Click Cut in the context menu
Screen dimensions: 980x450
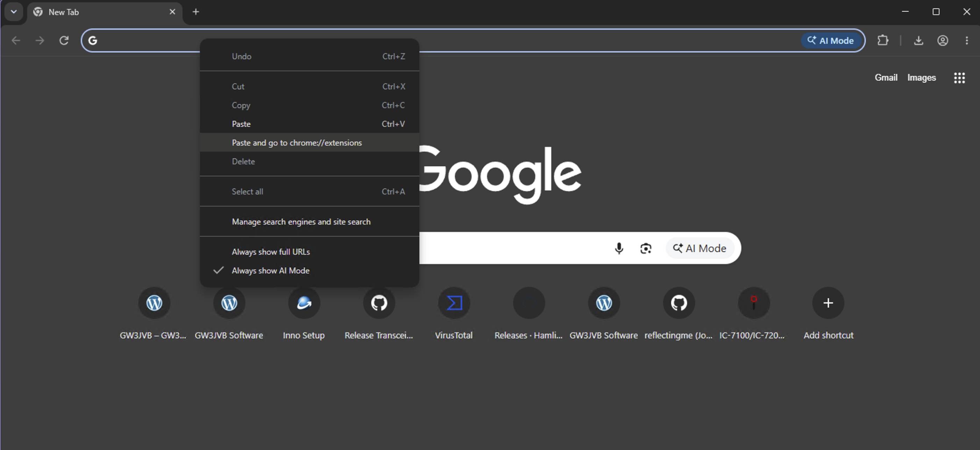point(309,86)
